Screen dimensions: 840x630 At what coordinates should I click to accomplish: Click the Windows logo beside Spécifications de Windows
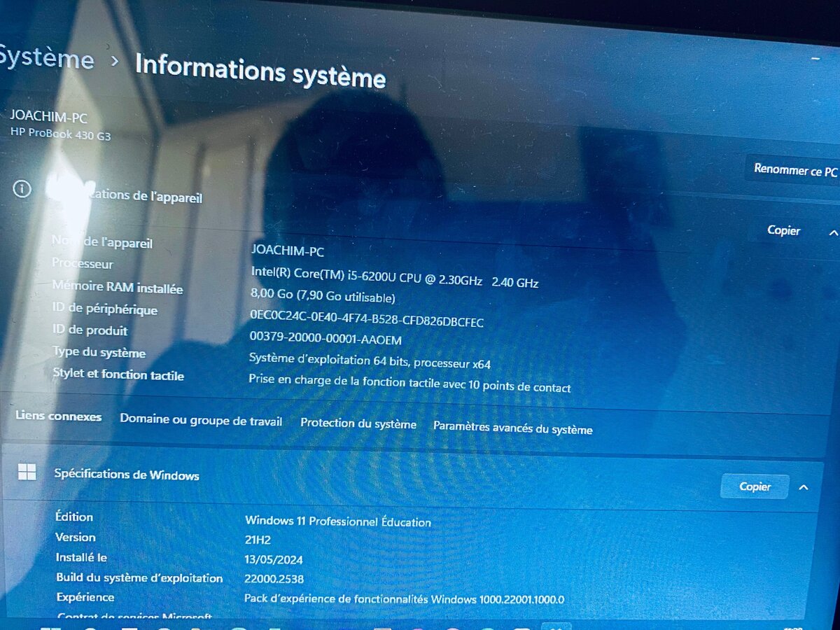27,472
